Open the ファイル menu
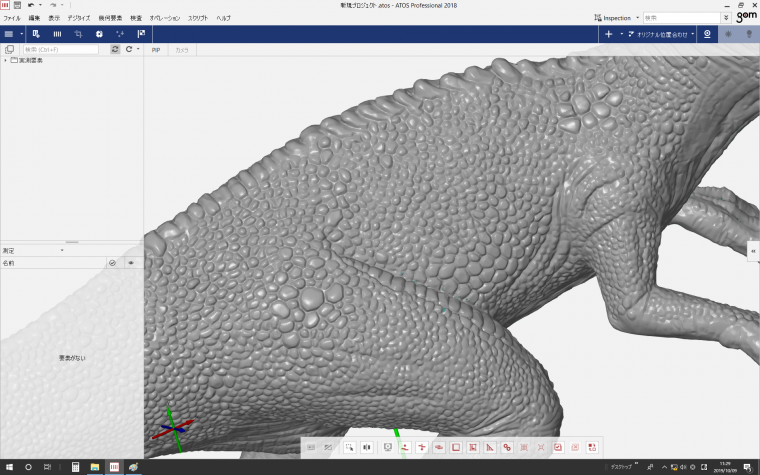760x475 pixels. pos(12,18)
